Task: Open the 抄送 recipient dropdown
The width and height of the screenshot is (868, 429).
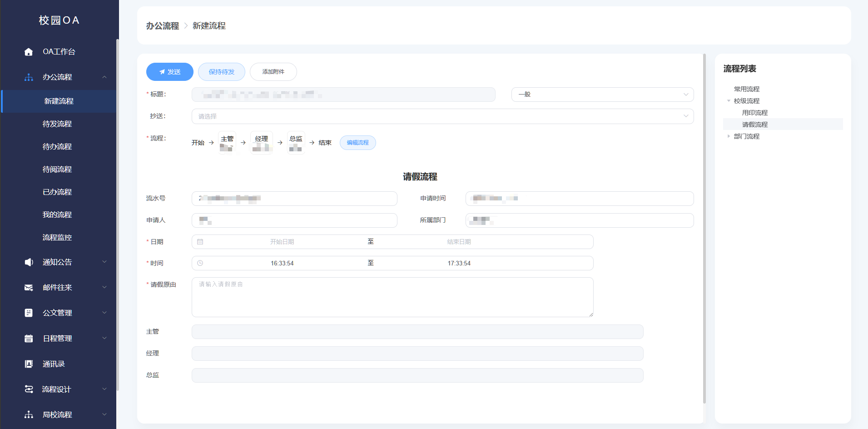Action: (x=442, y=116)
